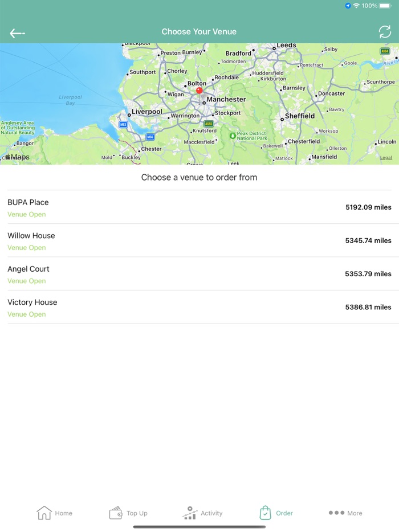Tap the back arrow icon
The width and height of the screenshot is (399, 532).
click(17, 33)
